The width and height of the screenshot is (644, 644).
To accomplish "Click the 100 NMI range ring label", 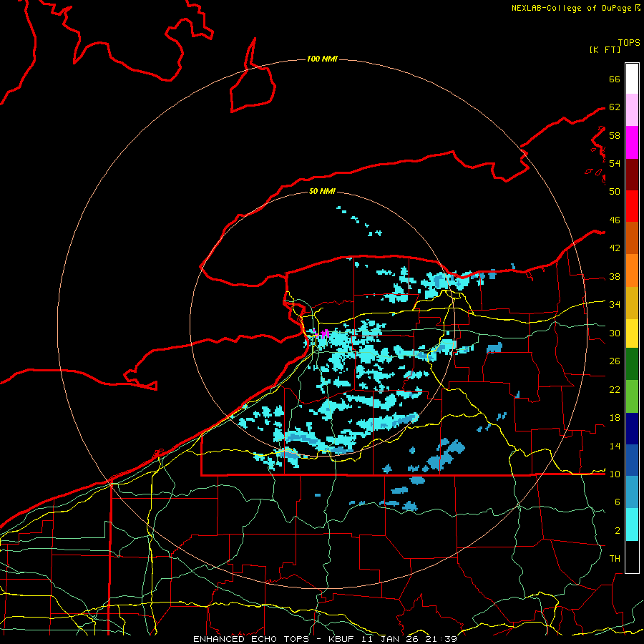I will pyautogui.click(x=322, y=59).
